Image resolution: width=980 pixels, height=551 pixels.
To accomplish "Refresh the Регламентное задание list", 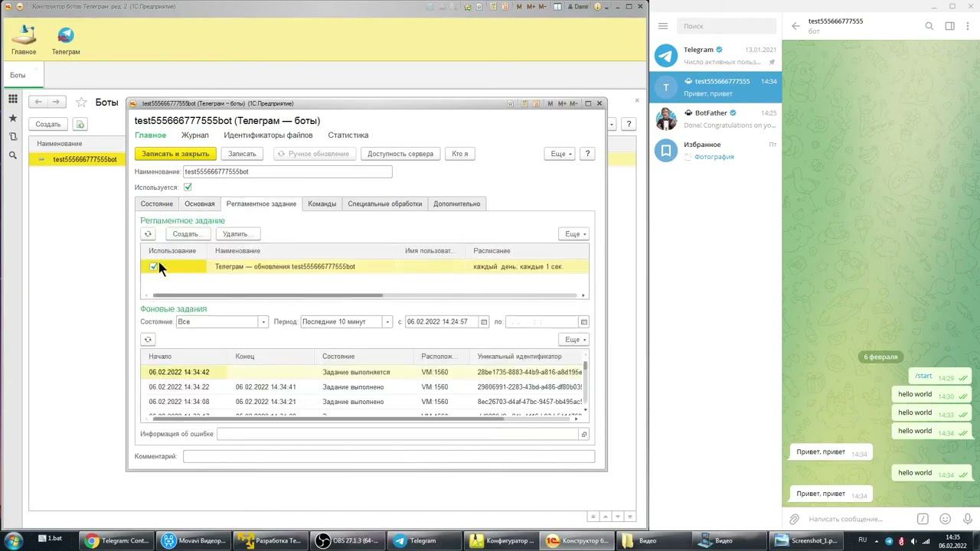I will click(x=148, y=234).
